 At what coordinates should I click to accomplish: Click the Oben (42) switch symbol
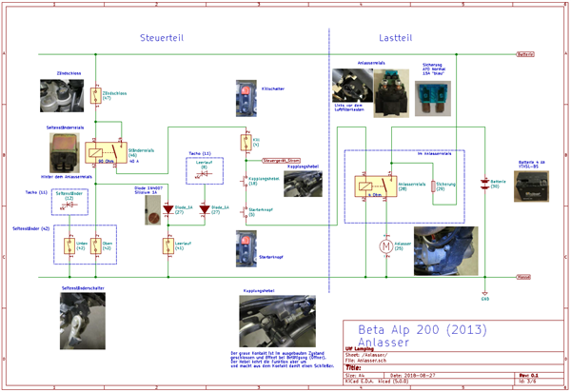pos(96,246)
